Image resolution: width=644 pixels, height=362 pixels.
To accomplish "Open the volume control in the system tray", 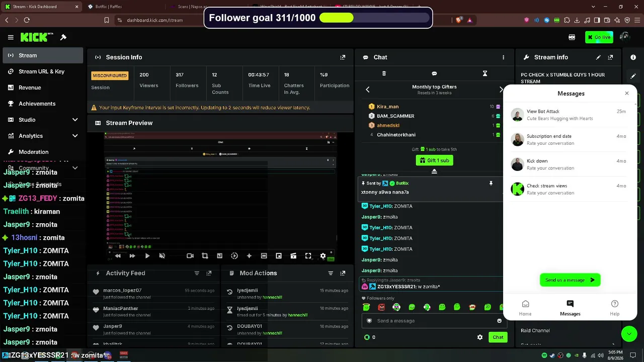I will [x=600, y=355].
